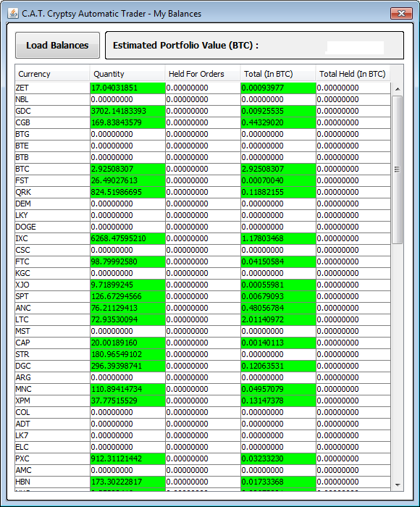420x507 pixels.
Task: Select the ELC currency cell
Action: pos(52,447)
